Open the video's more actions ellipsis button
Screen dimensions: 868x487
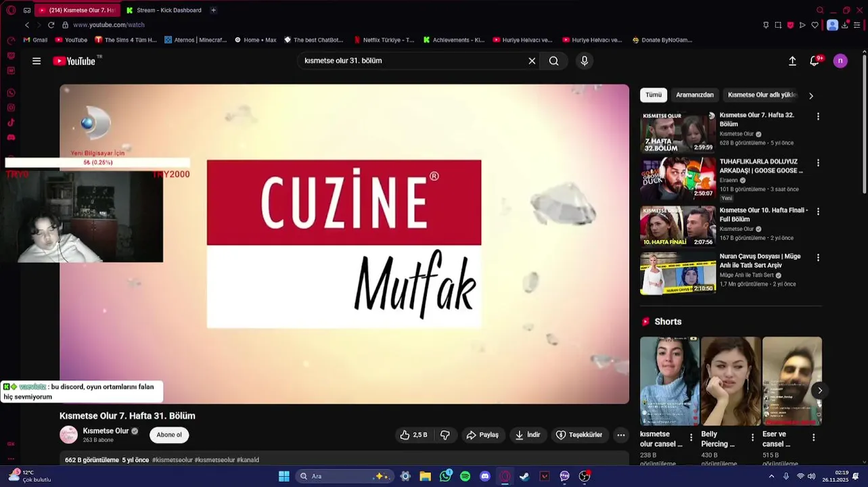(x=621, y=435)
